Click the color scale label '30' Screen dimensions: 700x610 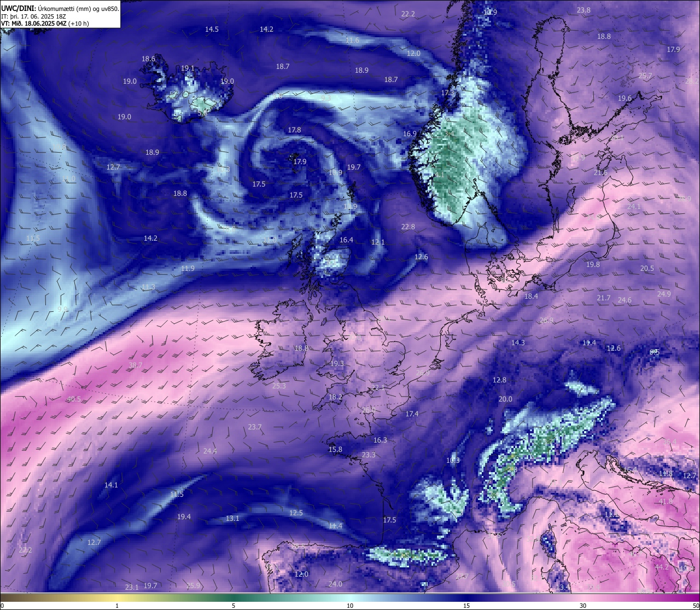pos(583,606)
